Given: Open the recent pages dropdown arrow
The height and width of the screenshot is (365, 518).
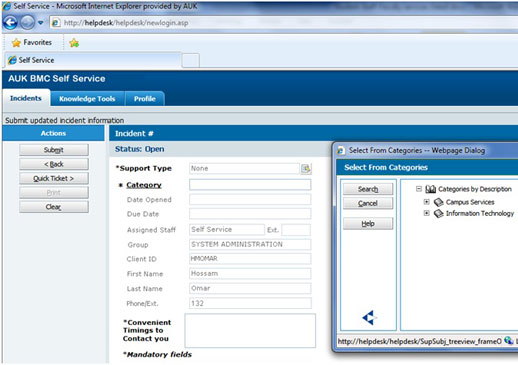Looking at the screenshot, I should pyautogui.click(x=41, y=23).
